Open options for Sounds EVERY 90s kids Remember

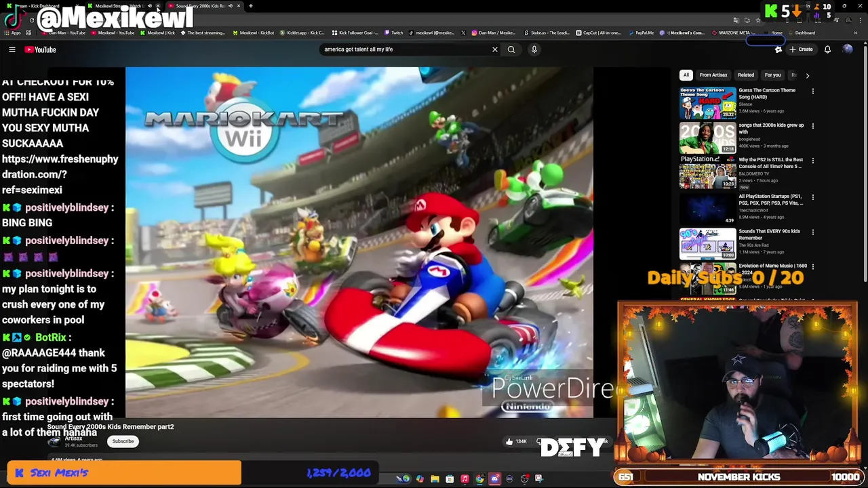(812, 232)
